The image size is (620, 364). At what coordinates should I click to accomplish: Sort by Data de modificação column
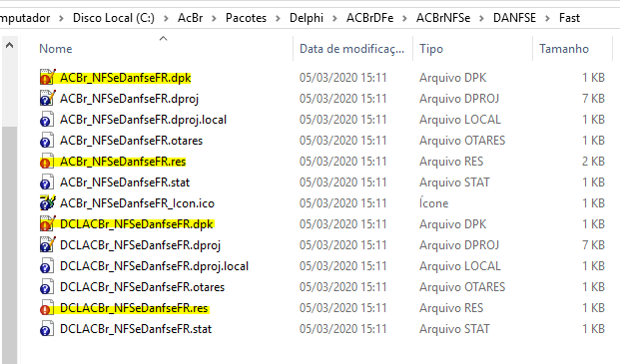pyautogui.click(x=351, y=49)
